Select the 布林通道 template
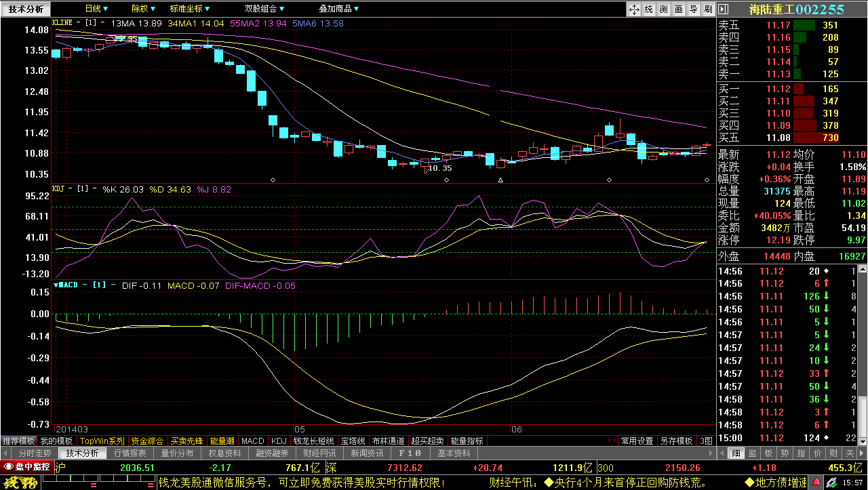Screen dimensions: 868x490 [x=388, y=441]
